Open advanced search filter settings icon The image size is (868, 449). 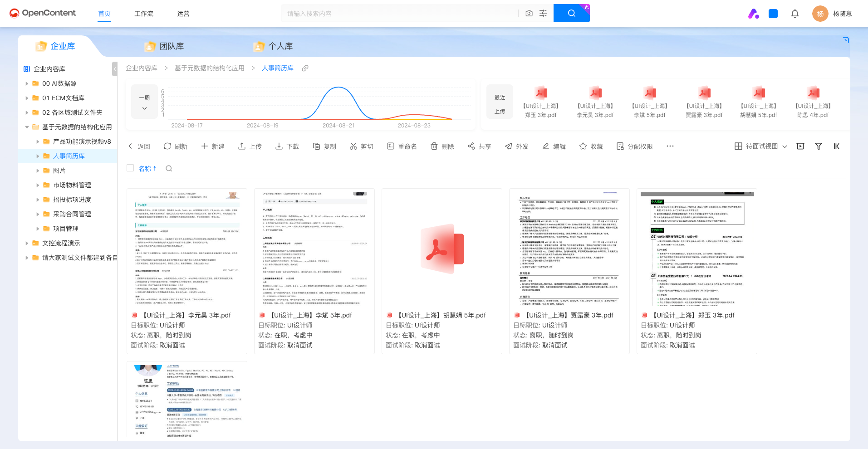click(543, 14)
